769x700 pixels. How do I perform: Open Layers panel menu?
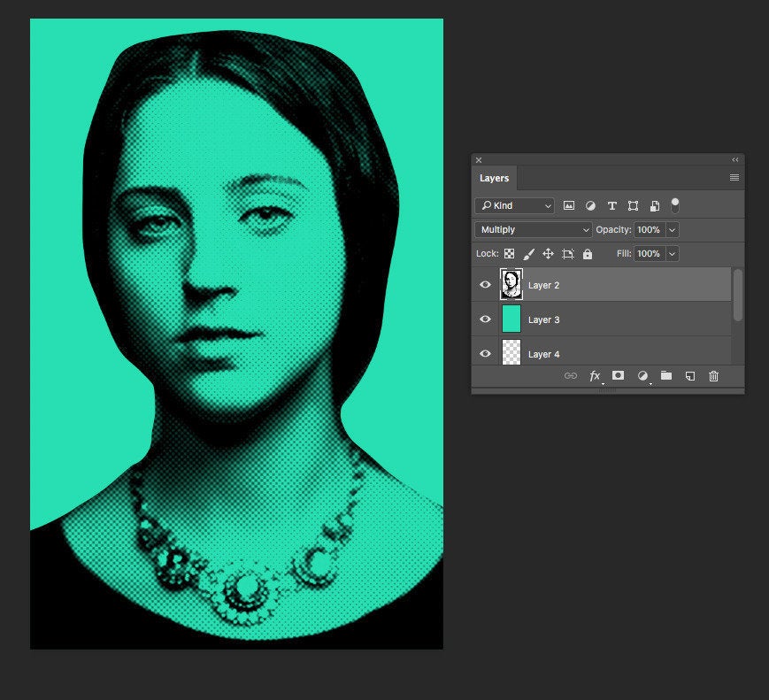734,178
